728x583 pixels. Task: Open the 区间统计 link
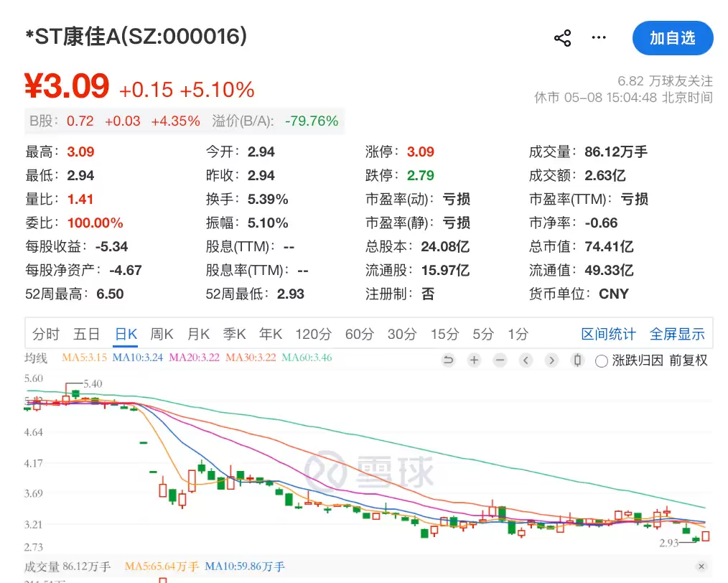point(608,334)
